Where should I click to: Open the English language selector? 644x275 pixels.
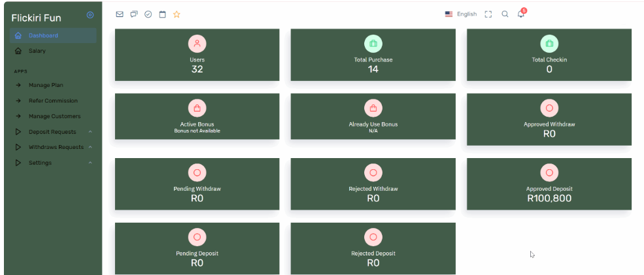click(x=461, y=14)
